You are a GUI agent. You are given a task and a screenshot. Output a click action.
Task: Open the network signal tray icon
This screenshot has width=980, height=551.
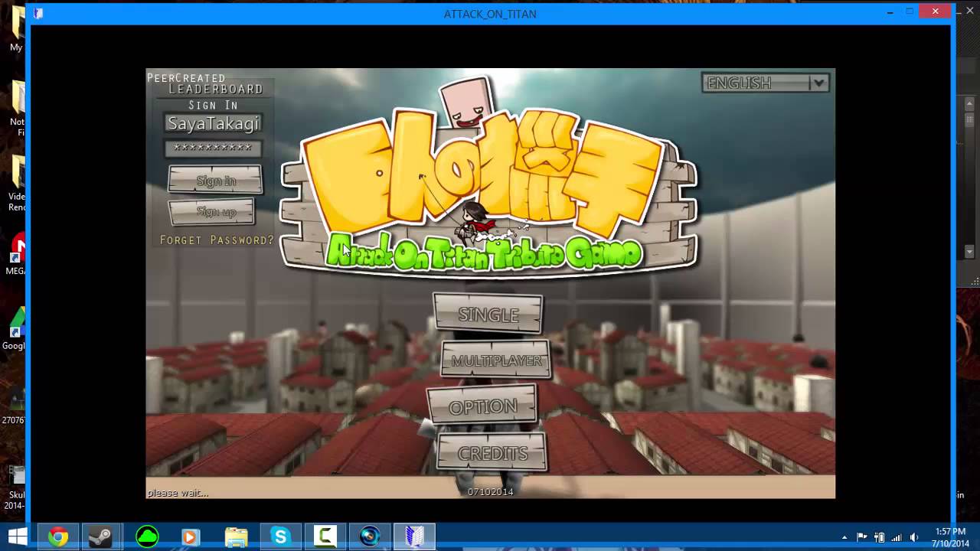(x=897, y=537)
